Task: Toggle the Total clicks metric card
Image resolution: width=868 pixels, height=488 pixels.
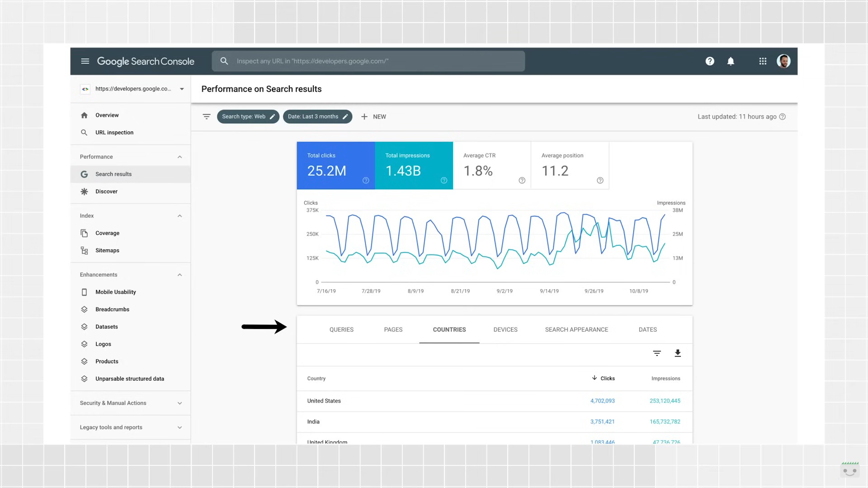Action: point(335,165)
